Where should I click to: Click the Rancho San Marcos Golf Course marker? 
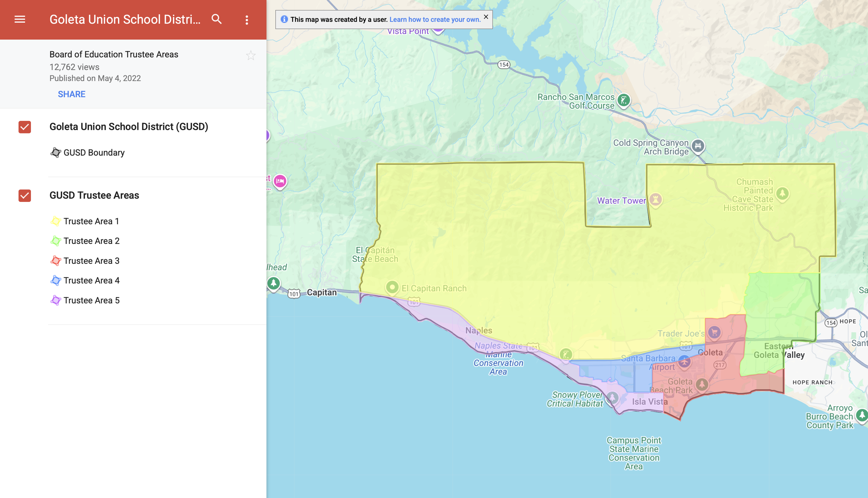click(624, 101)
